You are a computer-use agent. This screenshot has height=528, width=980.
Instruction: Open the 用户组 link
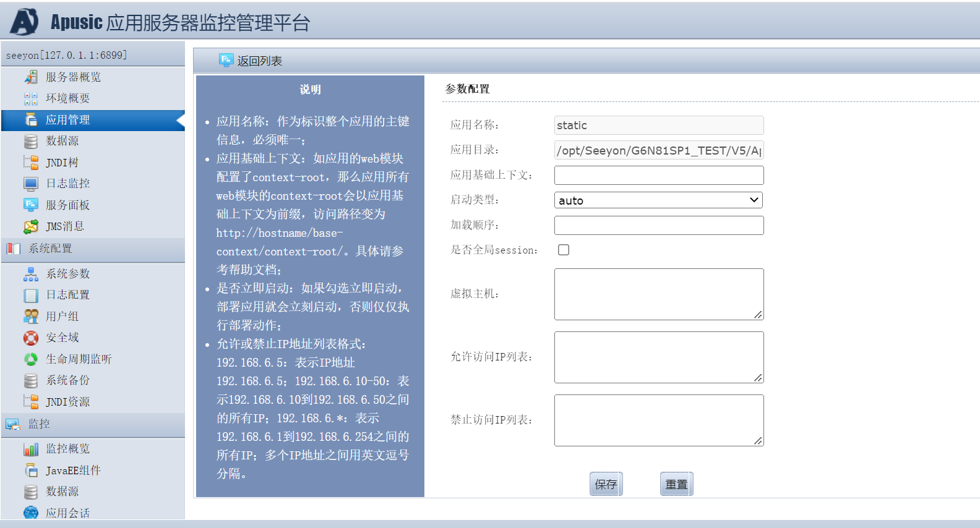coord(62,317)
